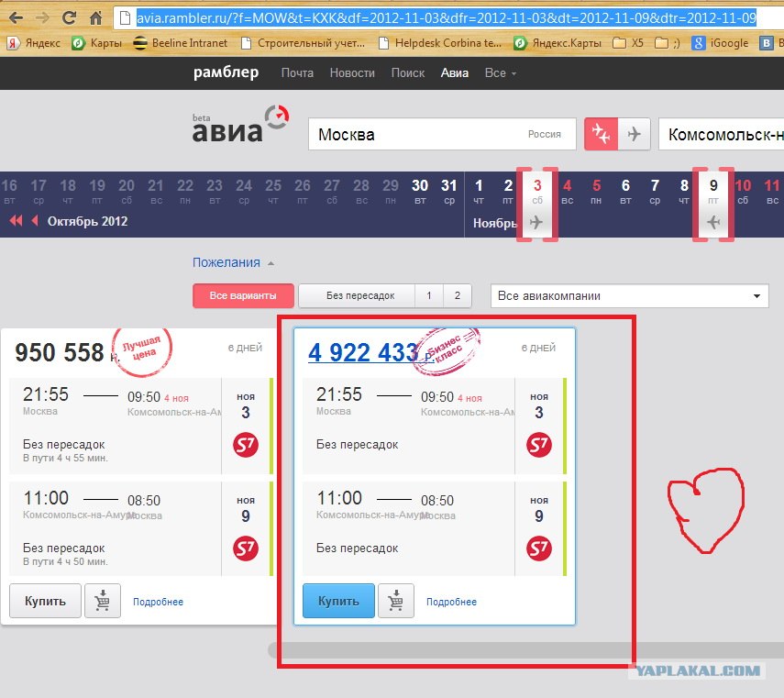Open Яндекс.Карты bookmark
This screenshot has width=784, height=698.
558,43
